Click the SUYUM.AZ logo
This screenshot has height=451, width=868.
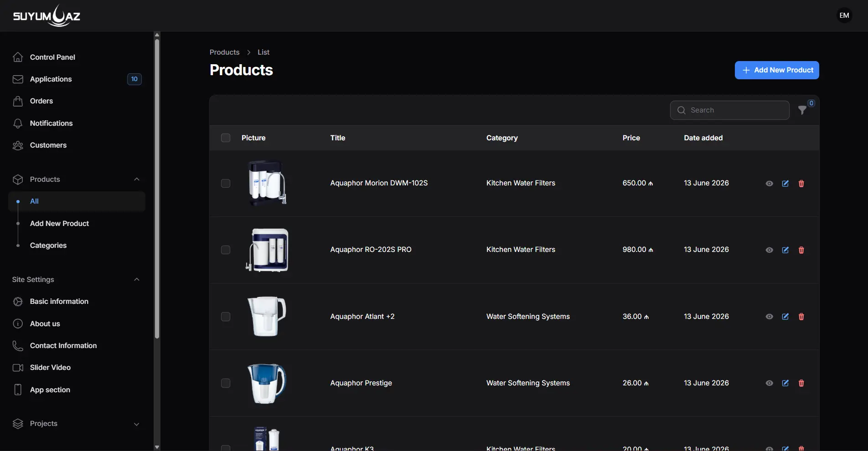46,16
